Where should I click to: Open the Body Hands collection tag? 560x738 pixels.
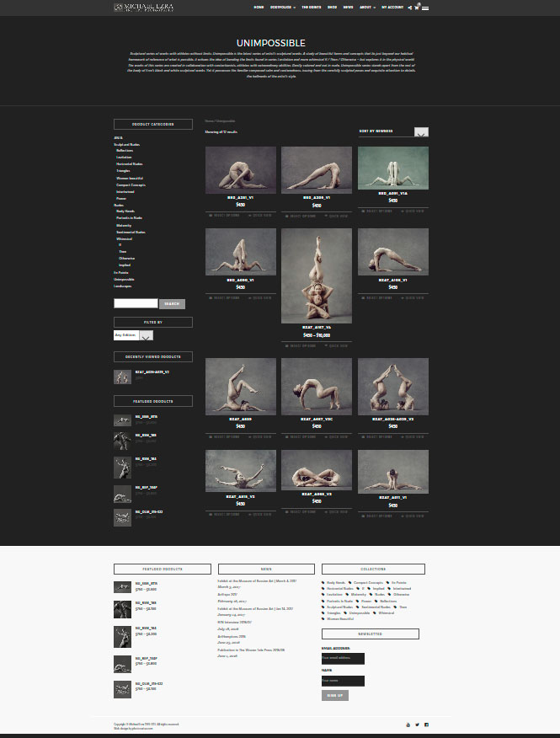pyautogui.click(x=336, y=583)
